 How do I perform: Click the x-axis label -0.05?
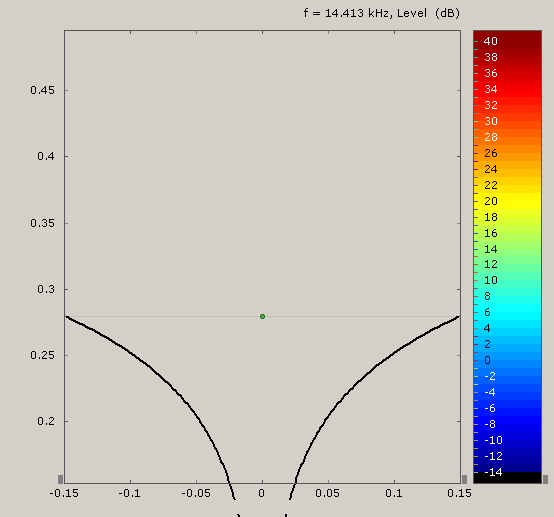pyautogui.click(x=196, y=493)
